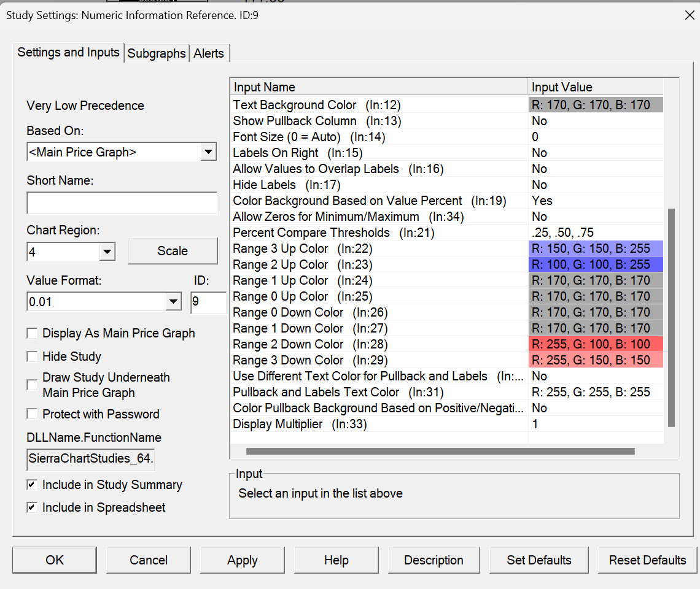Expand the Value Format dropdown
Viewport: 700px width, 589px height.
click(174, 301)
